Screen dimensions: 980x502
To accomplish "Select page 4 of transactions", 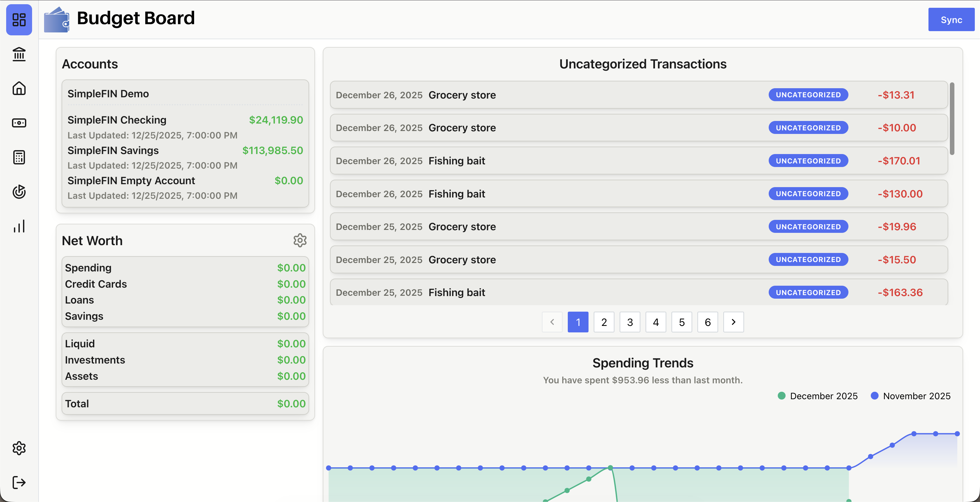I will (656, 322).
